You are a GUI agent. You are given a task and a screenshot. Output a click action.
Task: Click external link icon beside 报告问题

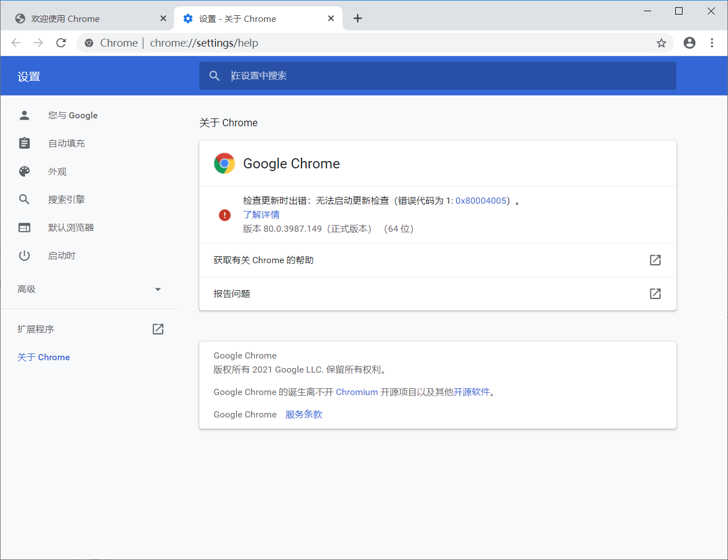[655, 293]
